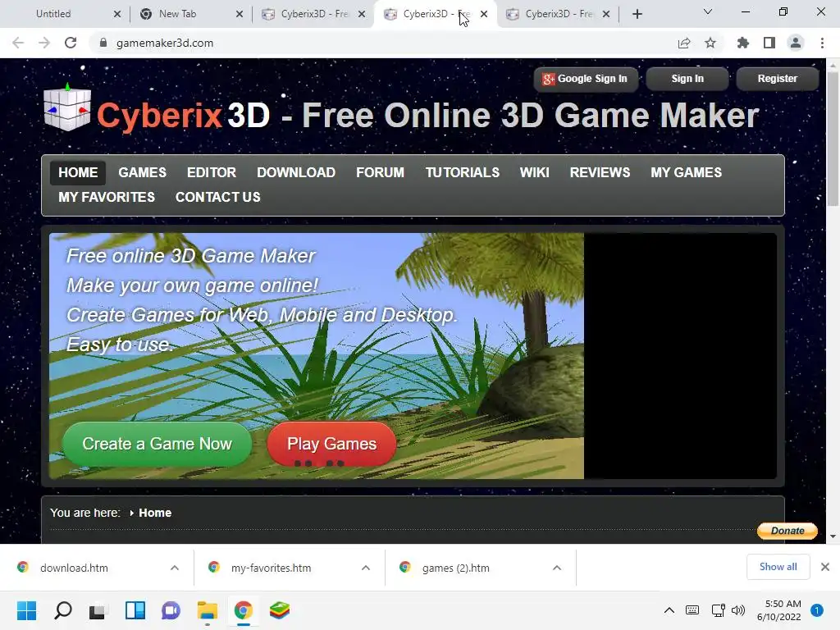Open the games (2).htm download
The width and height of the screenshot is (840, 630).
click(455, 568)
